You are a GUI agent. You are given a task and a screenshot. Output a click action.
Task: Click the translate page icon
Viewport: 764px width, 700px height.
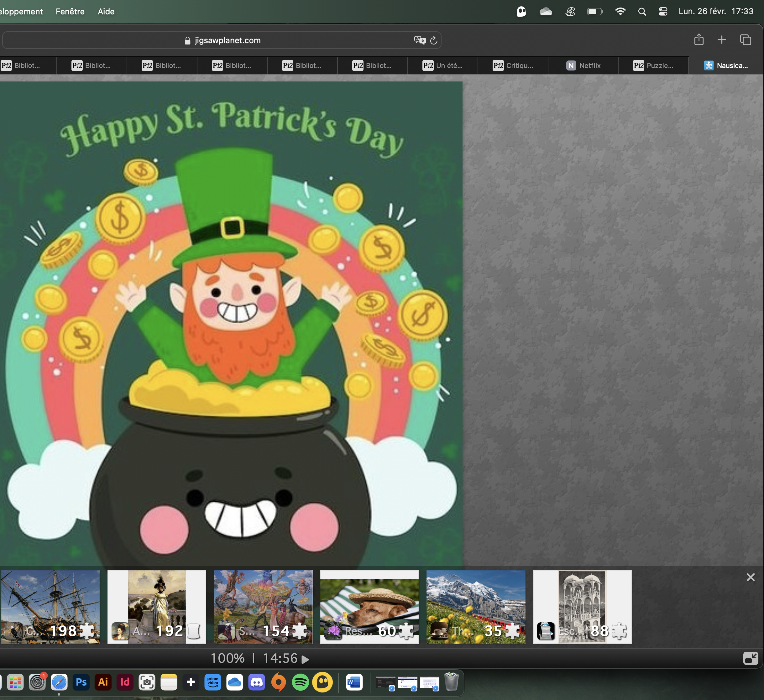point(420,40)
